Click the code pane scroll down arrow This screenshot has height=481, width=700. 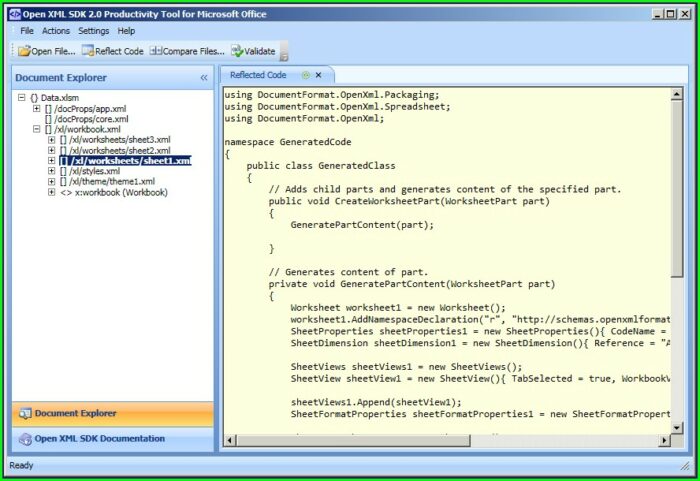click(x=677, y=428)
